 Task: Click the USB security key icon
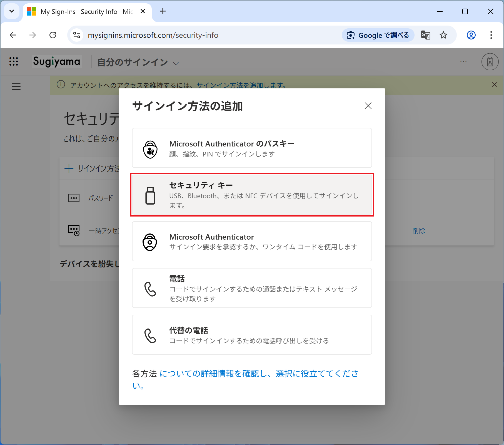coord(150,195)
